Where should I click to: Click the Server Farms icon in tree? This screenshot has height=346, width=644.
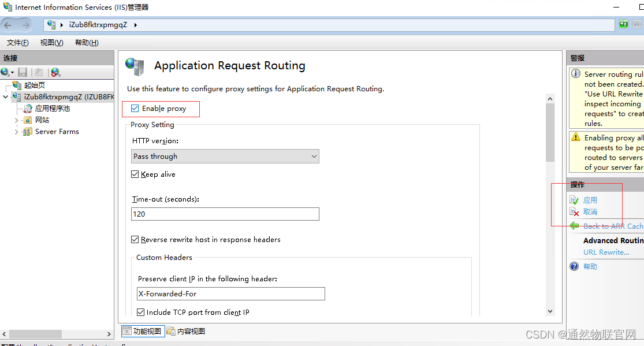tap(28, 132)
